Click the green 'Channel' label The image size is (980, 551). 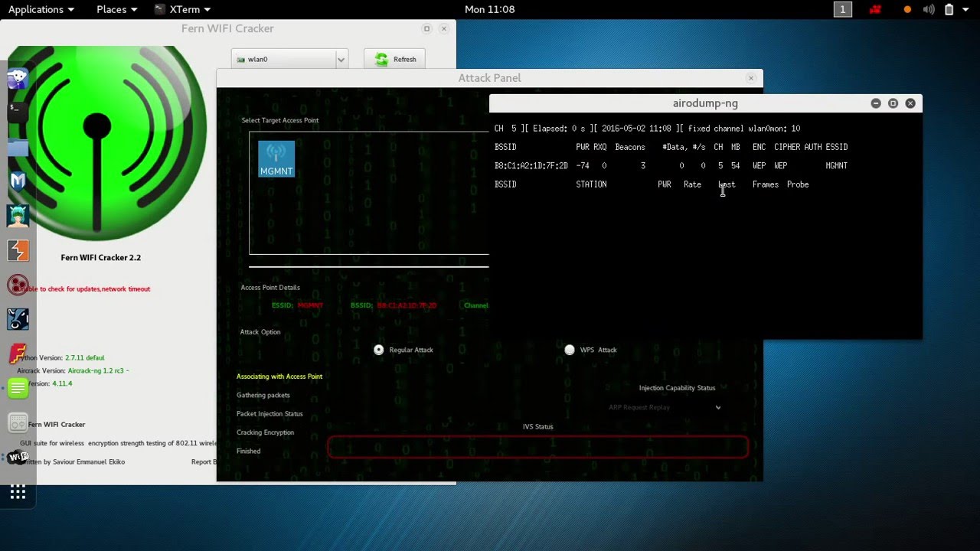tap(476, 305)
